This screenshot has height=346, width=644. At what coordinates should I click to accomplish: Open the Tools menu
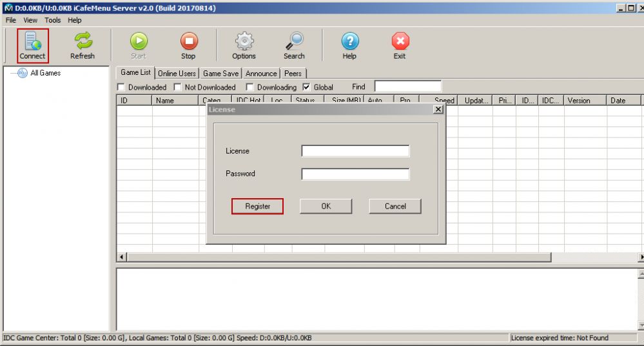click(x=53, y=20)
